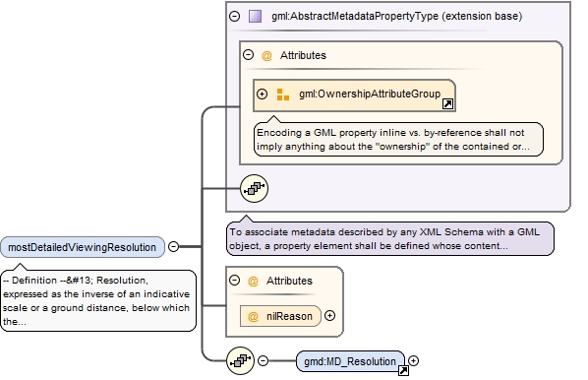Collapse the mostDetailedViewingResolution node
The width and height of the screenshot is (588, 380).
click(x=173, y=246)
